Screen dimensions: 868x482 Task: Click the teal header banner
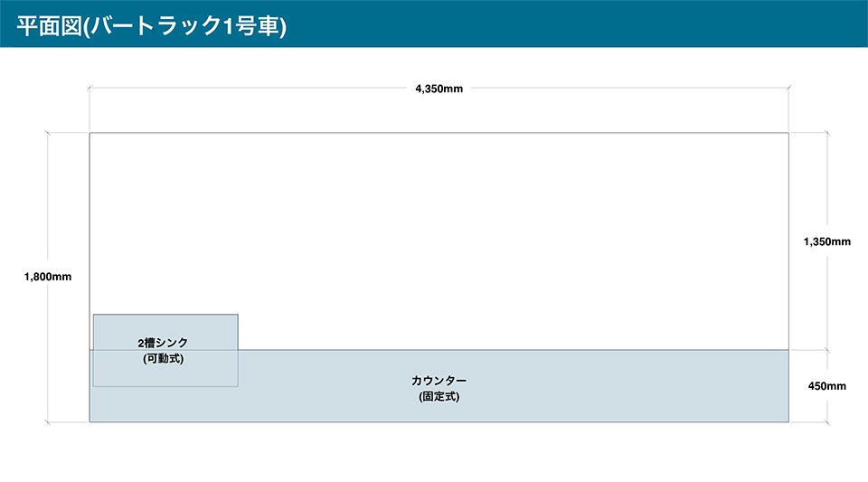pyautogui.click(x=434, y=24)
